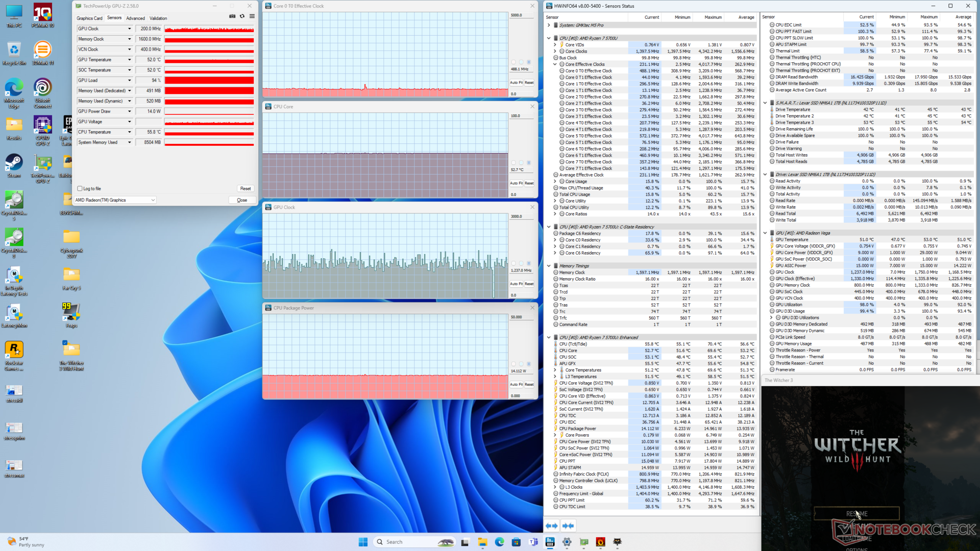Screen dimensions: 980x551
Task: Switch to HWiNFO64 taskbar icon
Action: (550, 542)
